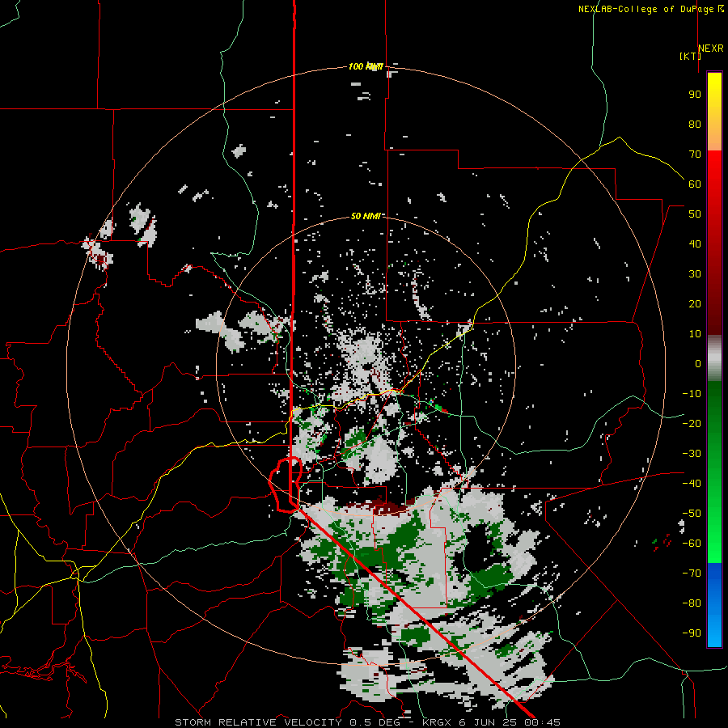The image size is (728, 728).
Task: Click the -90 label on the velocity scale
Action: click(692, 633)
